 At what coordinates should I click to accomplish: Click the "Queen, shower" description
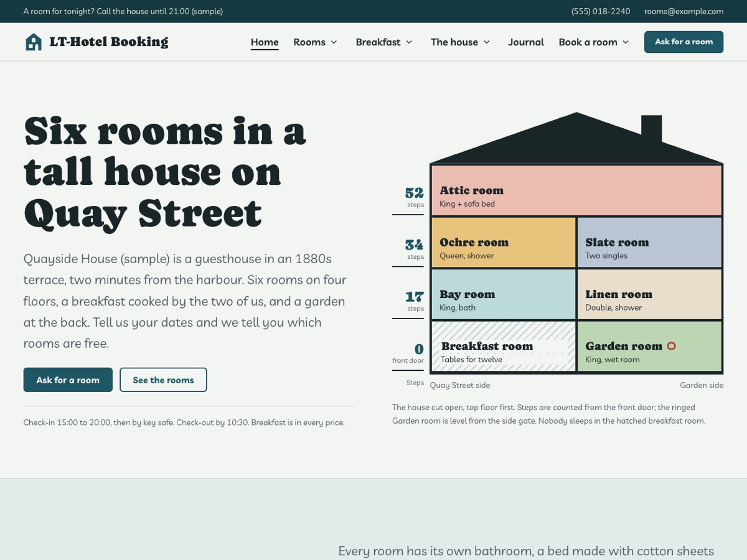coord(467,256)
